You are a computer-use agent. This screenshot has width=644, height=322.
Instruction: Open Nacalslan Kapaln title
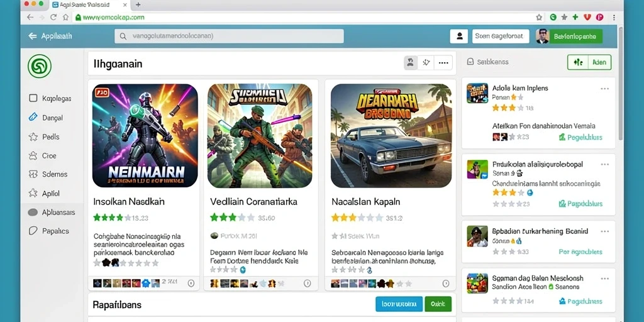pos(365,202)
